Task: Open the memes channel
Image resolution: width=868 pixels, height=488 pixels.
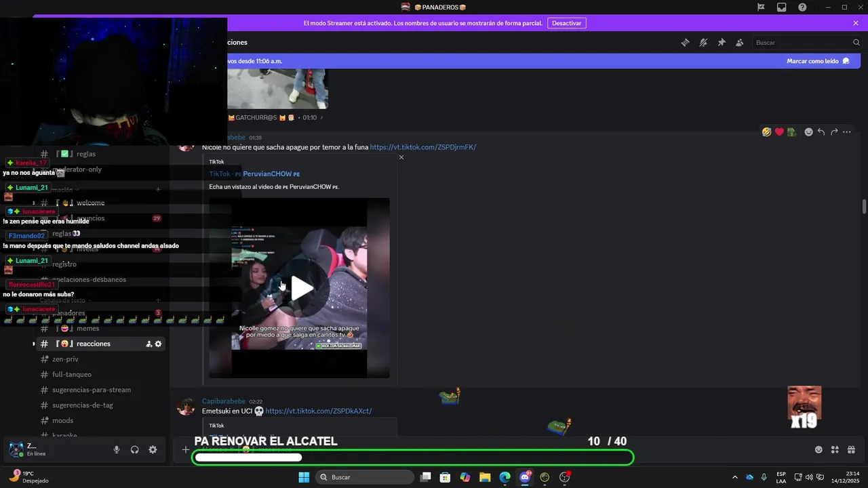Action: coord(102,329)
